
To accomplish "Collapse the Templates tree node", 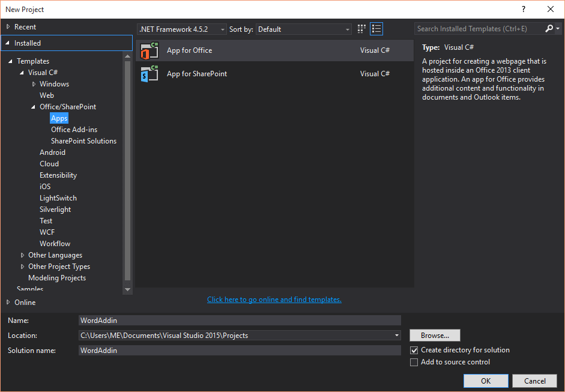I will click(x=10, y=61).
